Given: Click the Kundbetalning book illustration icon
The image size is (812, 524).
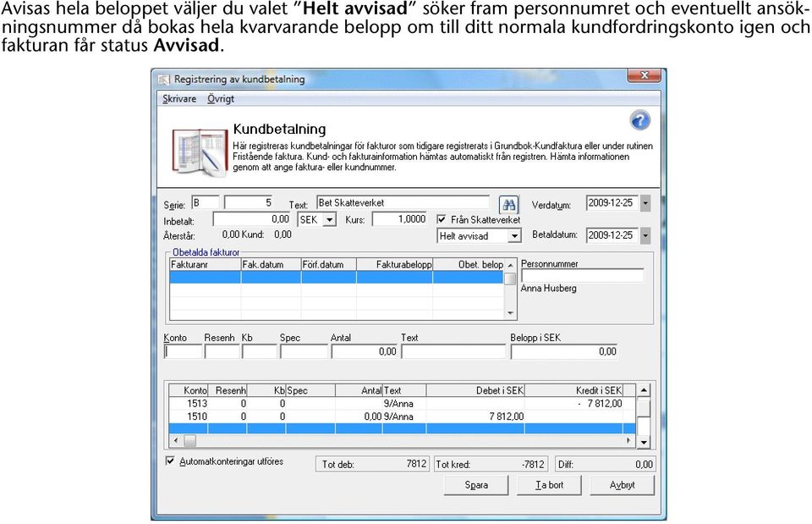Looking at the screenshot, I should (200, 152).
